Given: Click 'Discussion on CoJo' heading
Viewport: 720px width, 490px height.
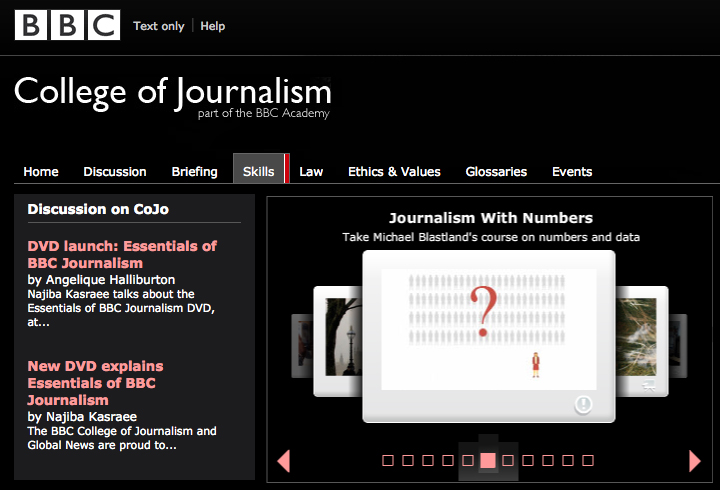Looking at the screenshot, I should coord(98,209).
